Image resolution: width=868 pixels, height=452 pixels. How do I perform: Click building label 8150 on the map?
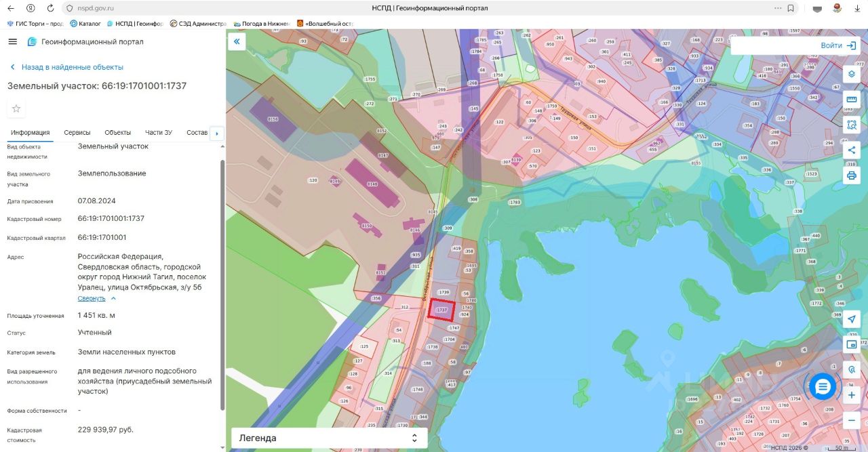367,226
